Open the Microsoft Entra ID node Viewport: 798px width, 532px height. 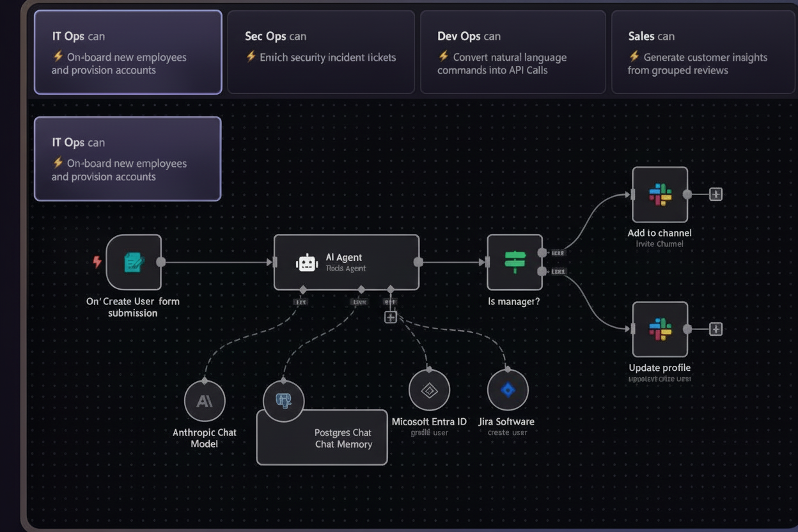pos(429,390)
